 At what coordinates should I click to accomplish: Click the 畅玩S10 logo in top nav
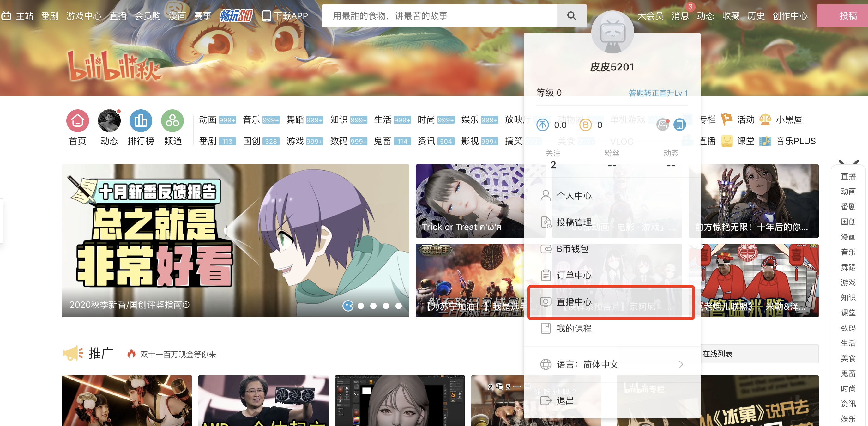coord(236,15)
